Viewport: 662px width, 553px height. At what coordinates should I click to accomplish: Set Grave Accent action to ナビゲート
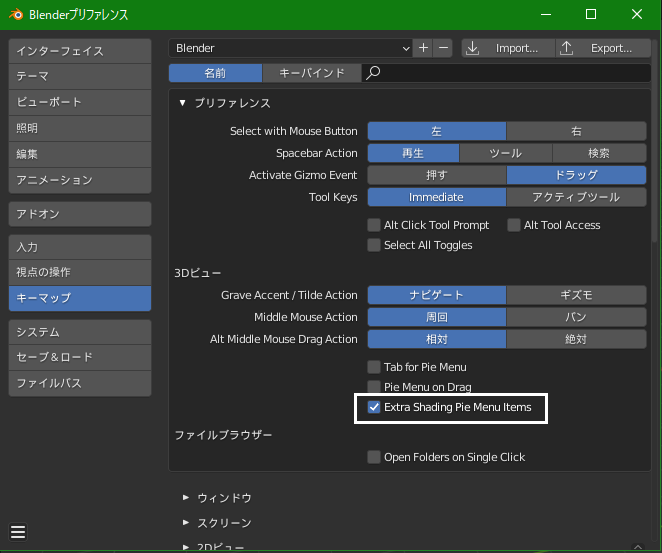tap(437, 295)
